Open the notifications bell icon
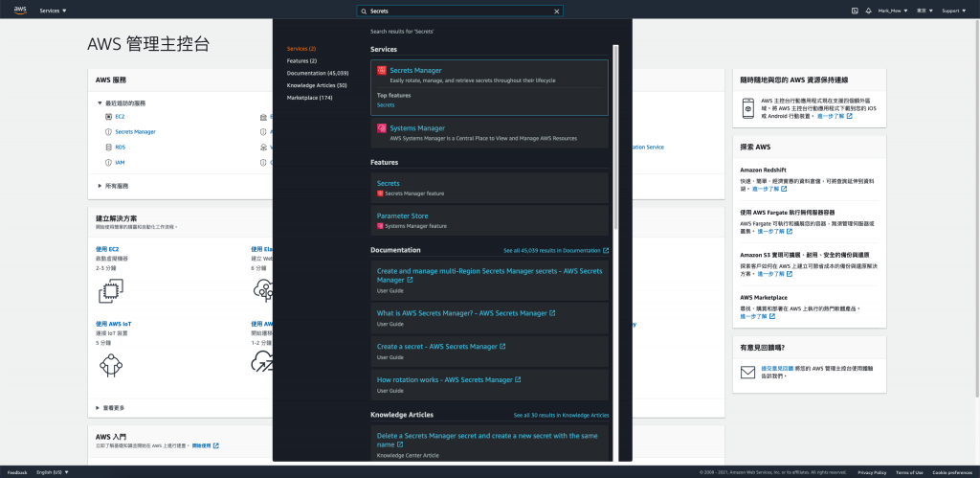This screenshot has width=980, height=478. pyautogui.click(x=868, y=11)
